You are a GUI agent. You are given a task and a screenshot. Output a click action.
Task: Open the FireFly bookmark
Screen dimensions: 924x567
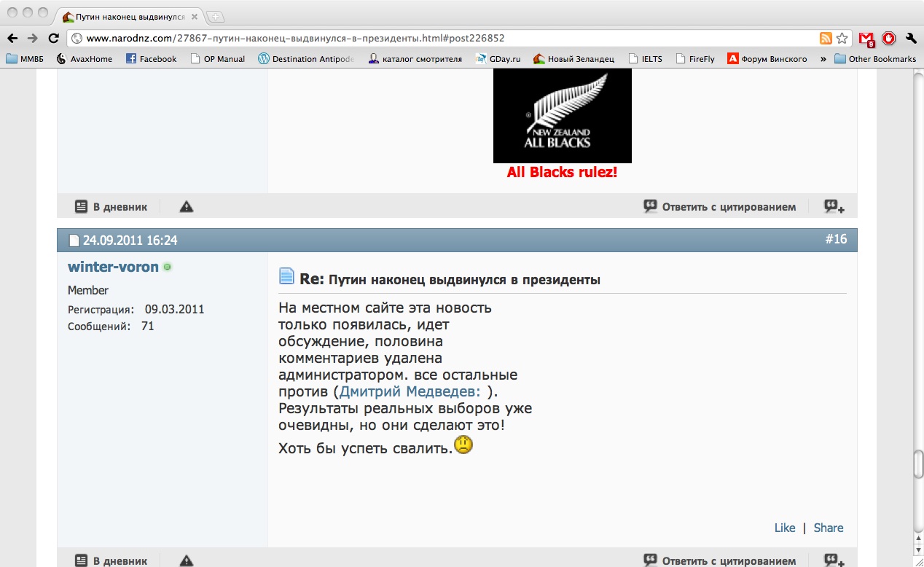coord(695,59)
